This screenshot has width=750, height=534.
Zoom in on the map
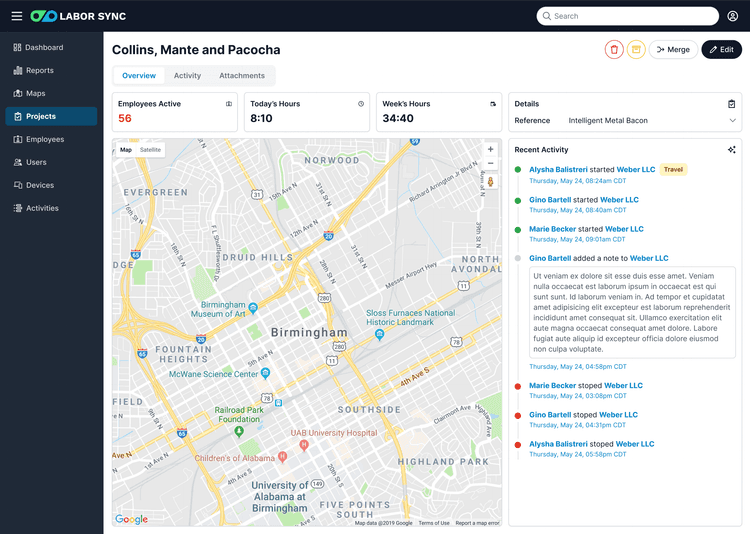coord(490,150)
